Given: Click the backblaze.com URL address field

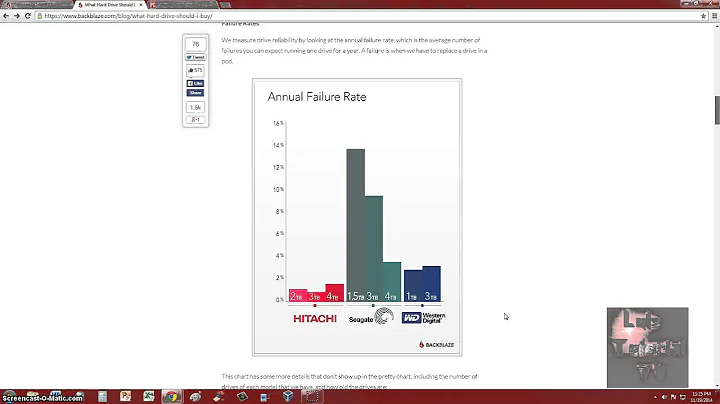Looking at the screenshot, I should [x=367, y=16].
